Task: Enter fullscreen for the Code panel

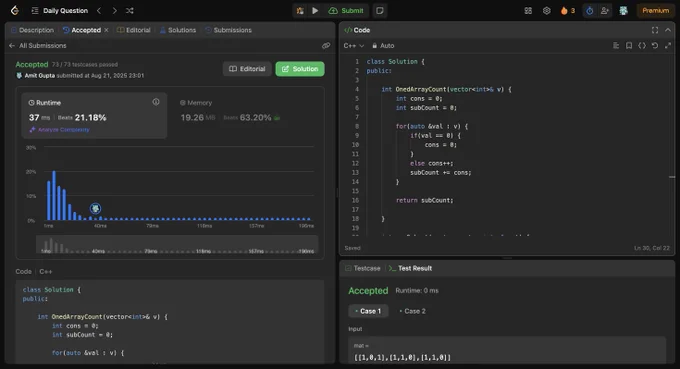Action: click(655, 30)
